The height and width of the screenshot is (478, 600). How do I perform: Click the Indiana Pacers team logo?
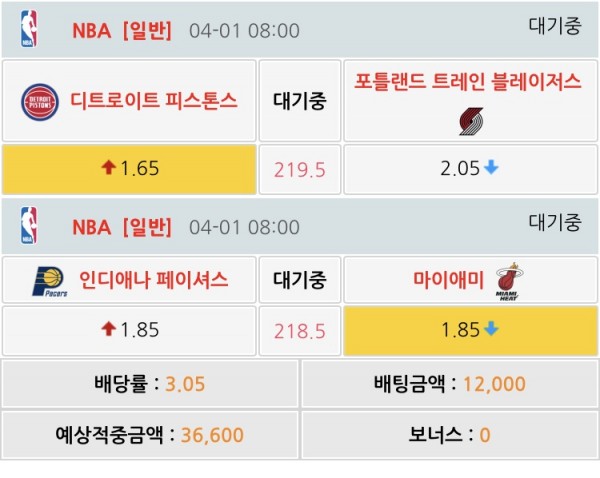click(x=42, y=281)
